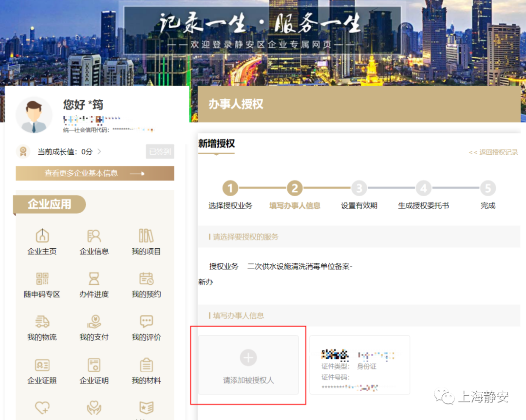Image resolution: width=526 pixels, height=420 pixels.
Task: Open 查看更多企业基本信息 for more company details
Action: pyautogui.click(x=94, y=173)
